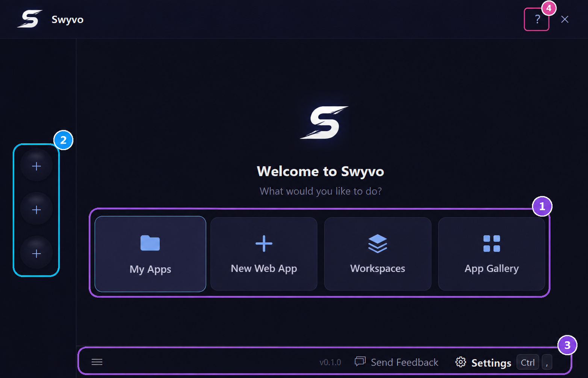Click the Swyvo logo in title bar

30,19
